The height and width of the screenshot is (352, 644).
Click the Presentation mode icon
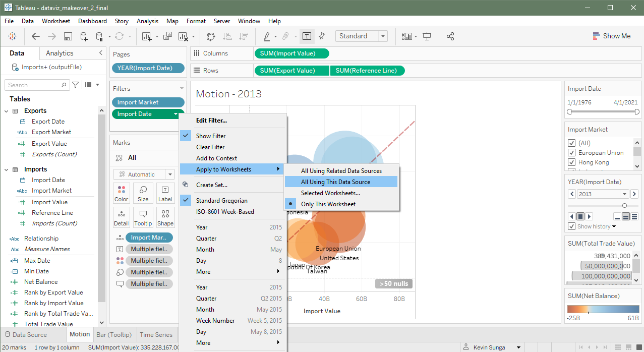[427, 36]
